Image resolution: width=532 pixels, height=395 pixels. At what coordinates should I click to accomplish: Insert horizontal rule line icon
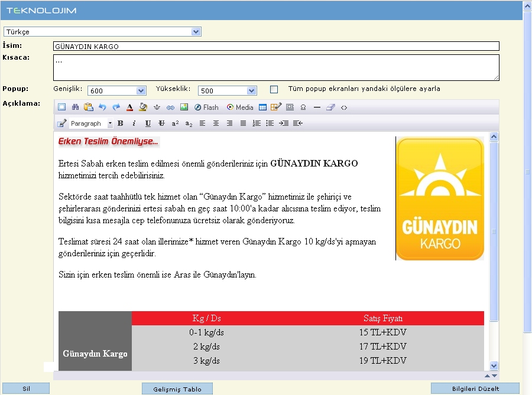[x=317, y=107]
